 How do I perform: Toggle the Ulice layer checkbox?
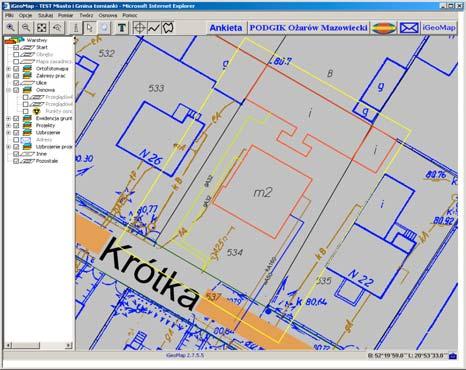tap(16, 83)
